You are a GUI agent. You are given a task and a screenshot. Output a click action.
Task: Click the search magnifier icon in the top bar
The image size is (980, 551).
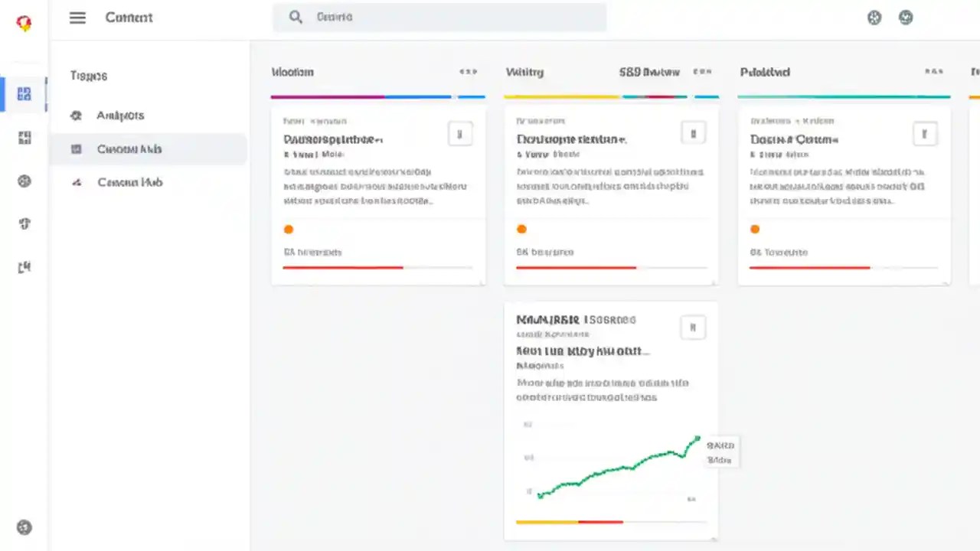pos(296,17)
